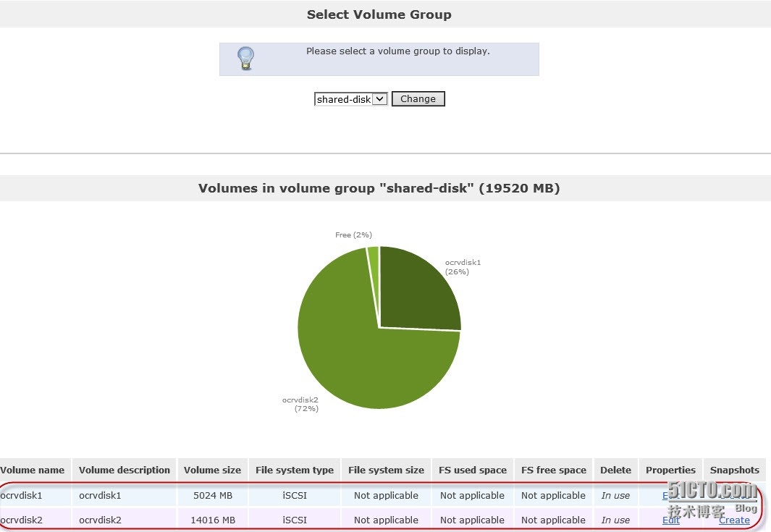Click the lightbulb hint icon
Screen dimensions: 771x532
pyautogui.click(x=245, y=59)
